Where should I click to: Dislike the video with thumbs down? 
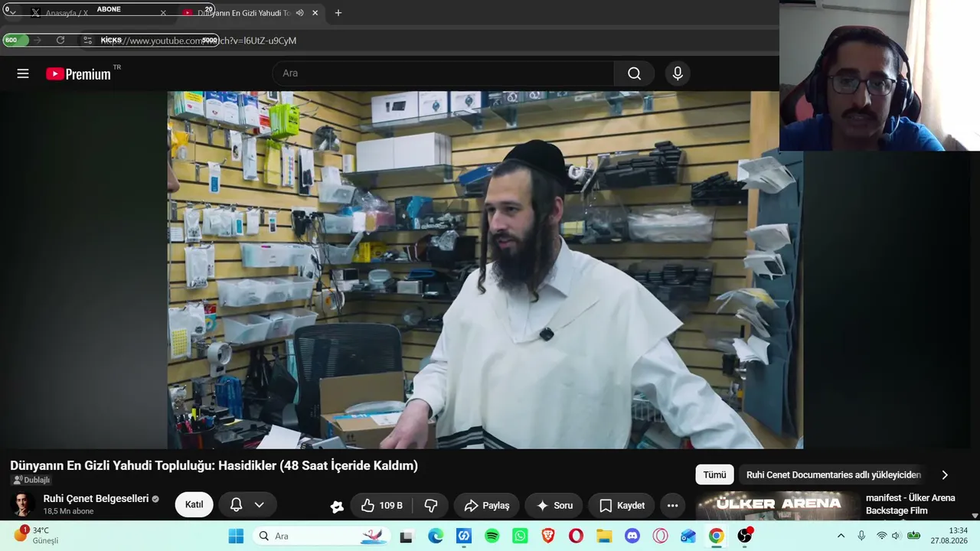pyautogui.click(x=431, y=506)
